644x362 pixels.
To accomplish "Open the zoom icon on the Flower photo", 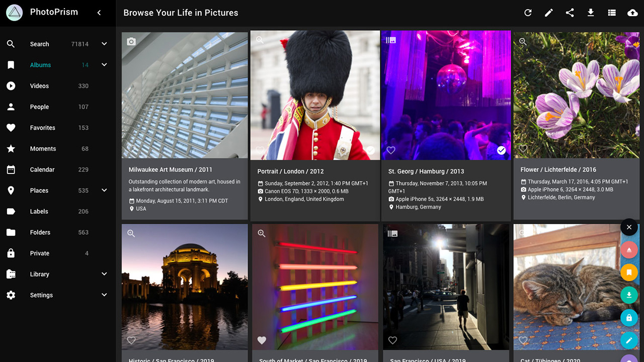I will [x=523, y=42].
